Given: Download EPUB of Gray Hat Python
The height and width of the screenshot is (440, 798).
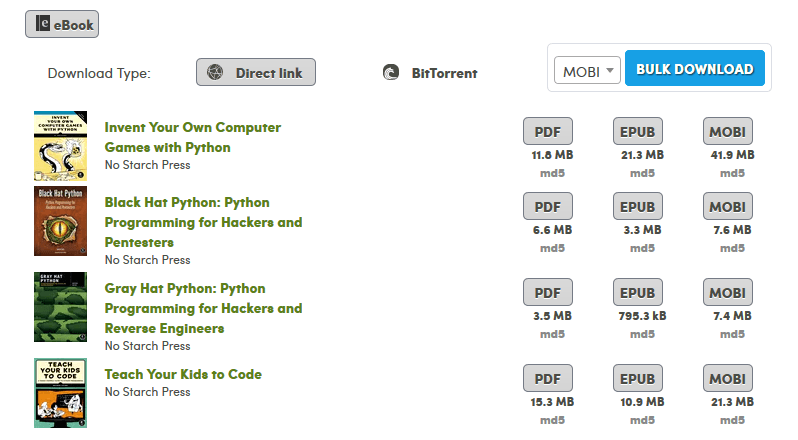Looking at the screenshot, I should [638, 292].
